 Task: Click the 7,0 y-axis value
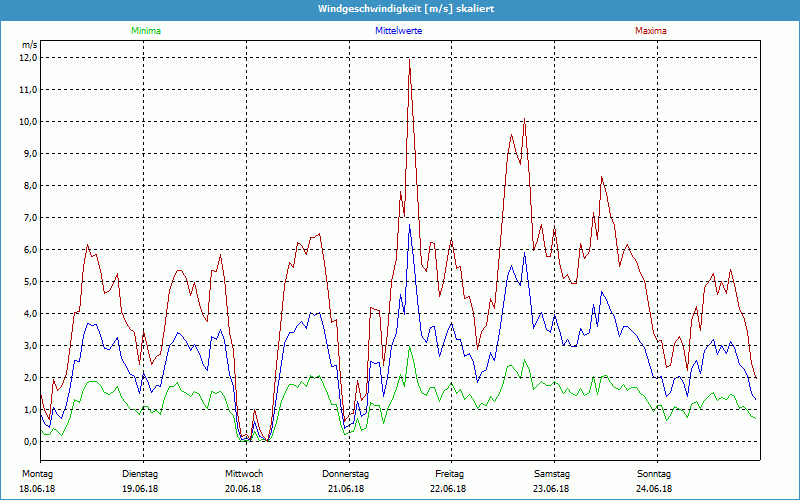(x=30, y=218)
